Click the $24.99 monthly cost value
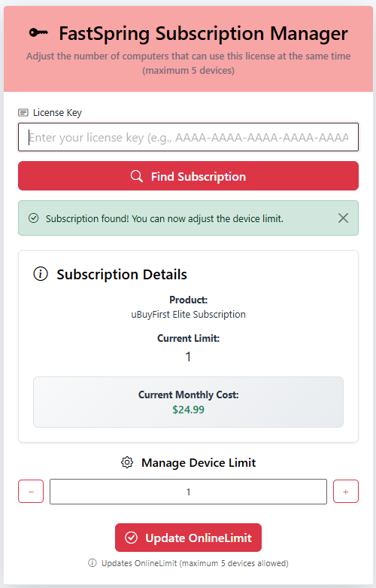This screenshot has width=376, height=588. 188,410
